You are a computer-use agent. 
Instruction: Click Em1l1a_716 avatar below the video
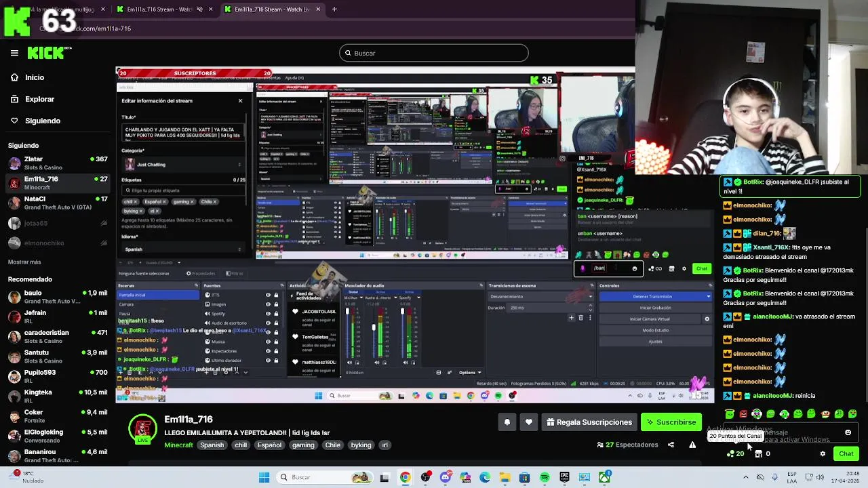[x=142, y=430]
